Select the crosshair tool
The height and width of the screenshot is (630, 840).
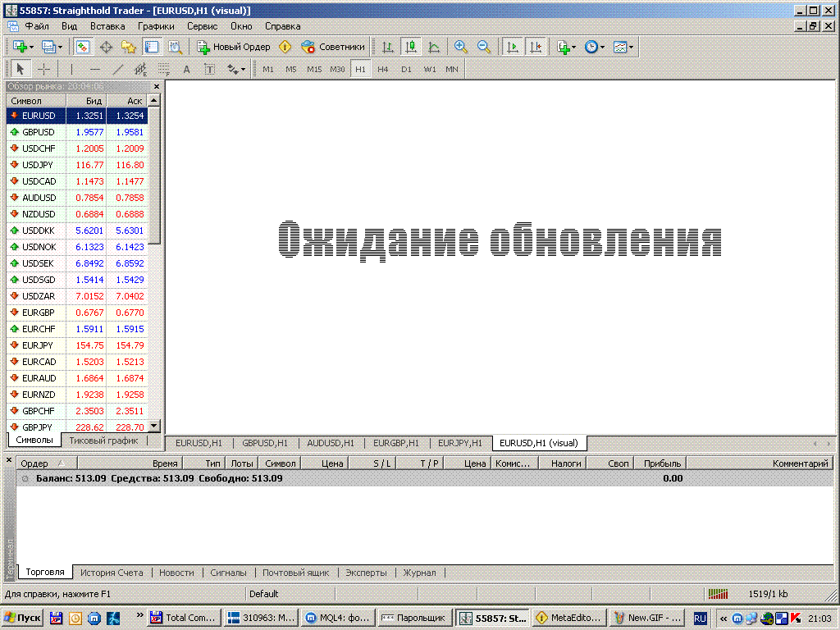click(44, 69)
